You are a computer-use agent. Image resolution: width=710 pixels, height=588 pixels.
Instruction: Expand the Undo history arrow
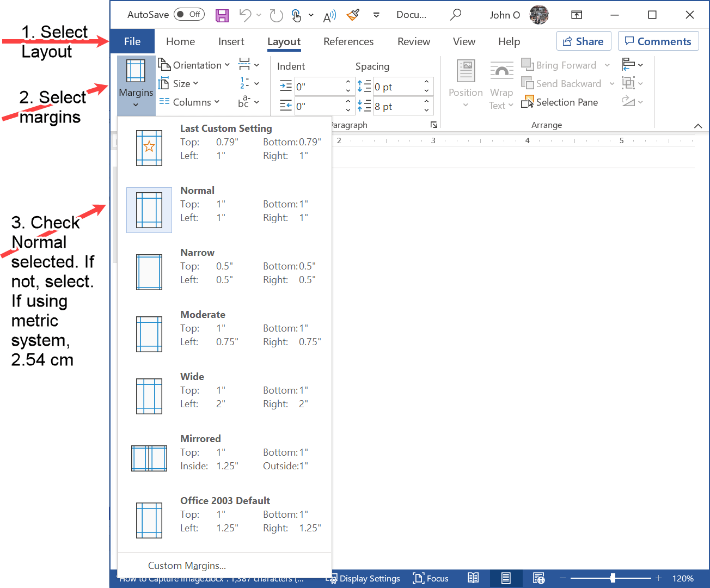[x=258, y=15]
